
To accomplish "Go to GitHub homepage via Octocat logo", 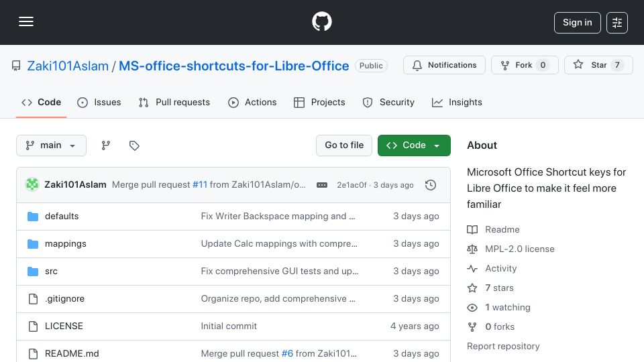I will tap(321, 21).
